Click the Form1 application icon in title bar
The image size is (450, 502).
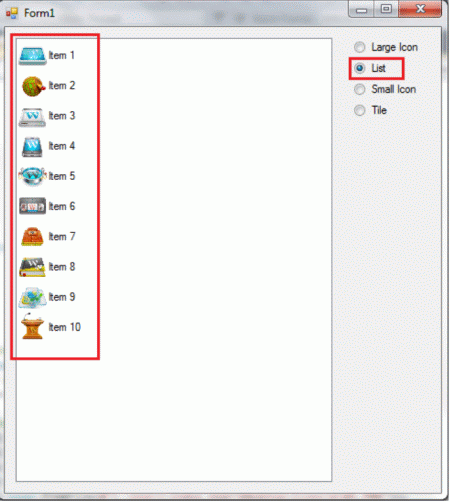[12, 13]
